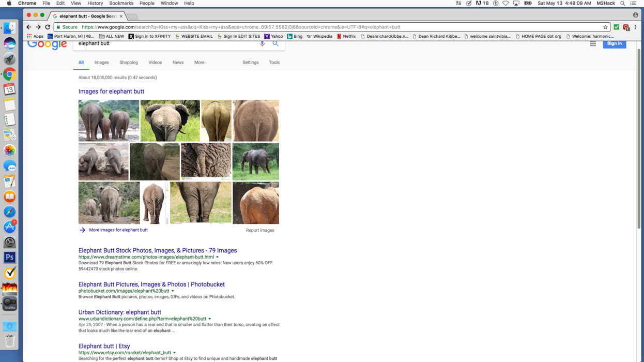Screen dimensions: 644x362
Task: Click the browser forward arrow
Action: coord(38,27)
